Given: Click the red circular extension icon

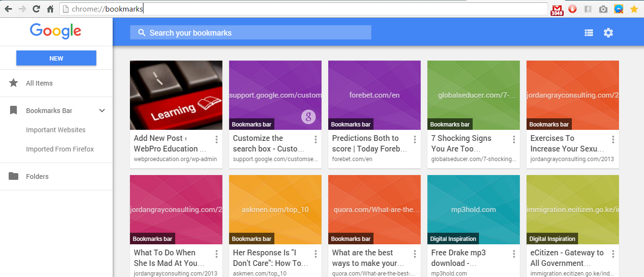Looking at the screenshot, I should (x=572, y=9).
